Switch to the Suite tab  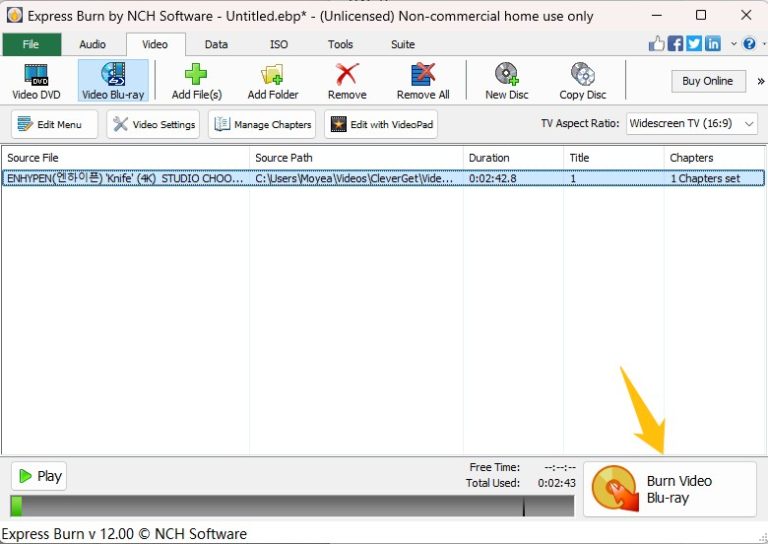click(x=403, y=44)
